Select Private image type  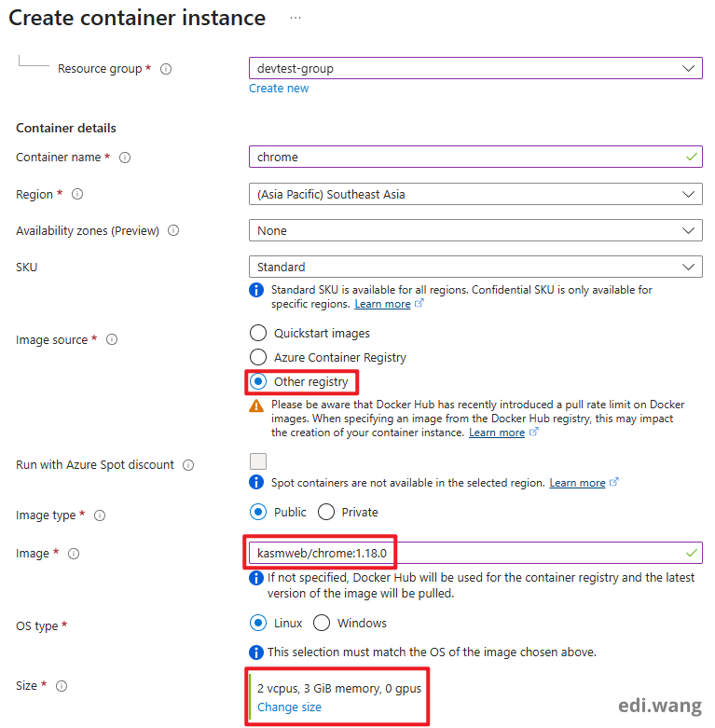coord(326,512)
